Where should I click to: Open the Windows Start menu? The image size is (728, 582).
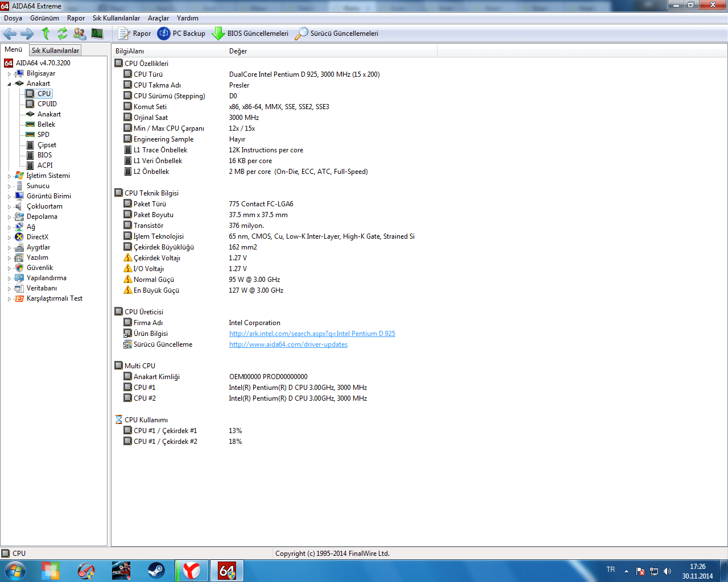15,570
